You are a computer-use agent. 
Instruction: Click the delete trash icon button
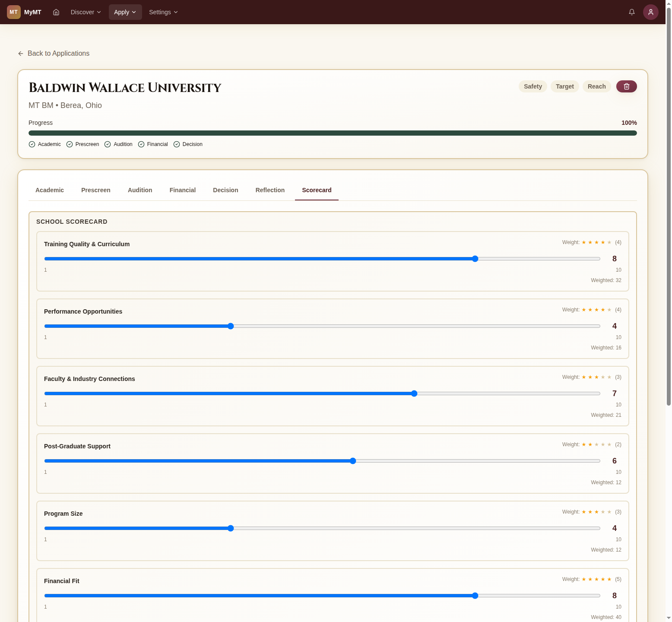[x=626, y=86]
